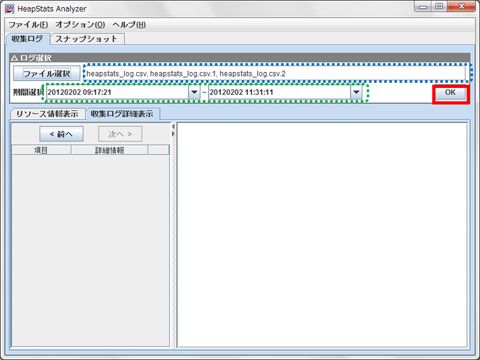
Task: Minimize the HeapStats Analyzer window
Action: [x=423, y=6]
